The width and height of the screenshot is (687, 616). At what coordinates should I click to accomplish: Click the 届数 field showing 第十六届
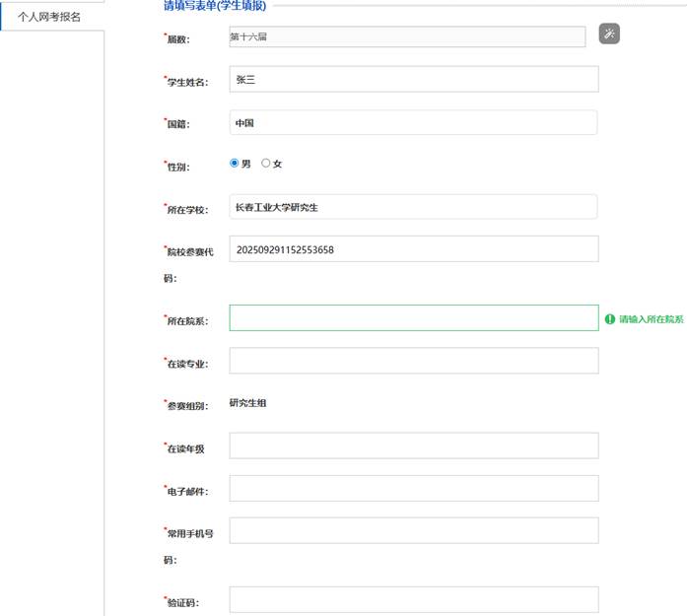tap(407, 36)
